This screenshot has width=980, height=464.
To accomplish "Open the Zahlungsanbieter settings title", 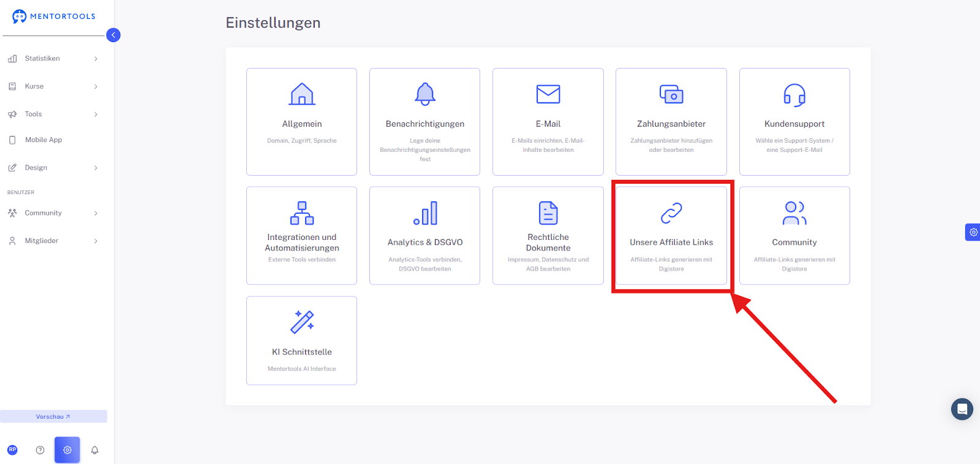I will 671,124.
